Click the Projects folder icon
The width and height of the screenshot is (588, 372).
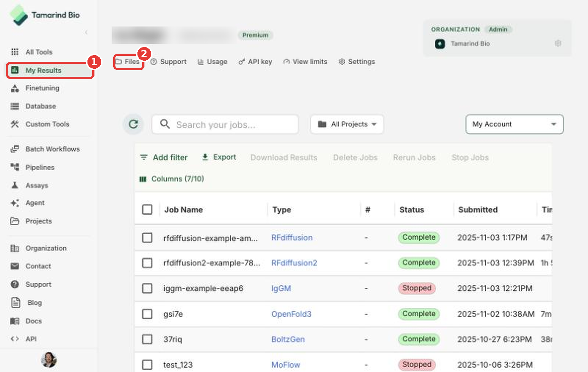[x=15, y=221]
